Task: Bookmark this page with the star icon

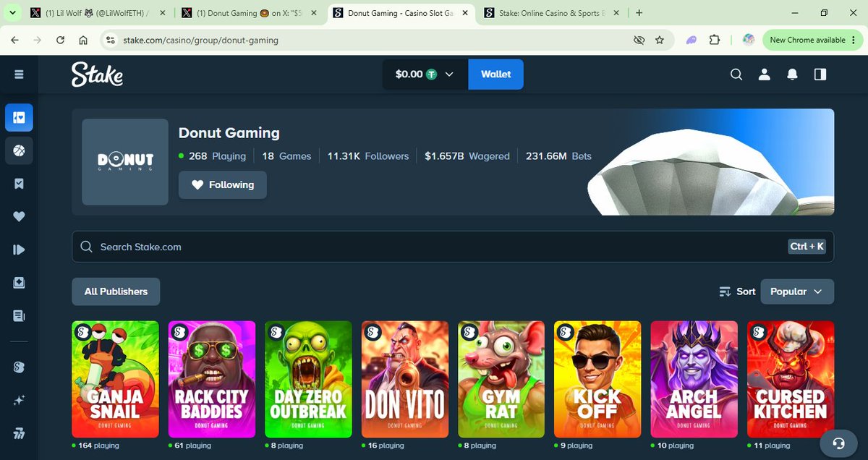Action: tap(660, 40)
